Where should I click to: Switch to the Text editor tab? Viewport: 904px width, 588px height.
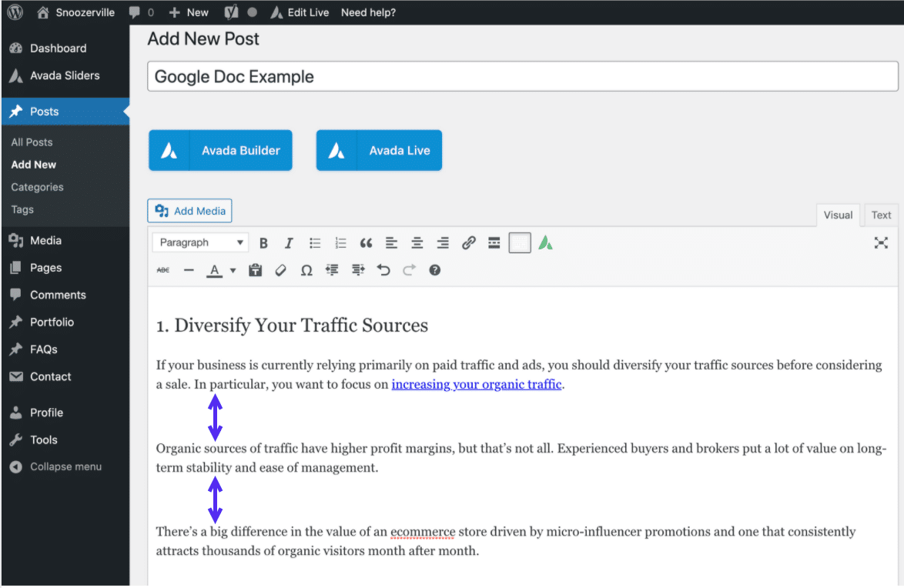click(880, 215)
